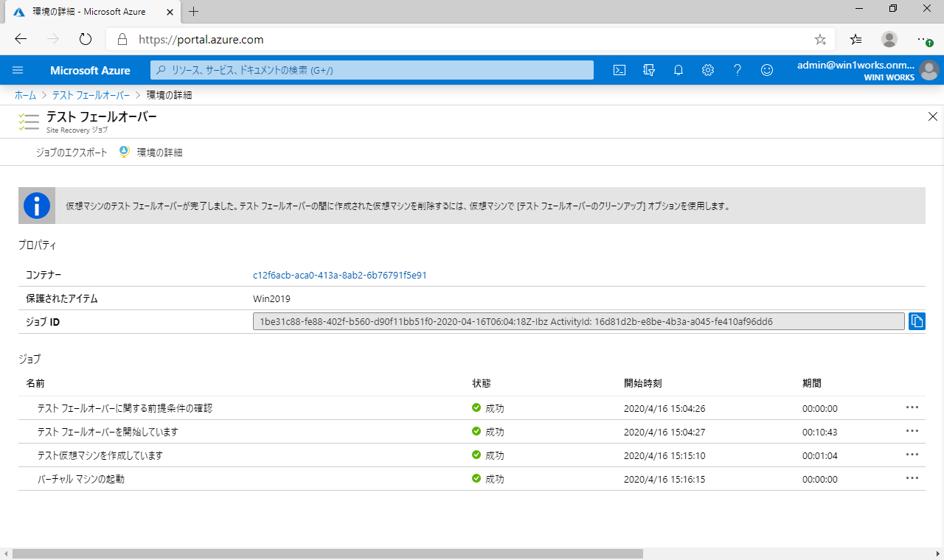Click the 00:01:04 duration value
The image size is (944, 560).
pyautogui.click(x=820, y=456)
